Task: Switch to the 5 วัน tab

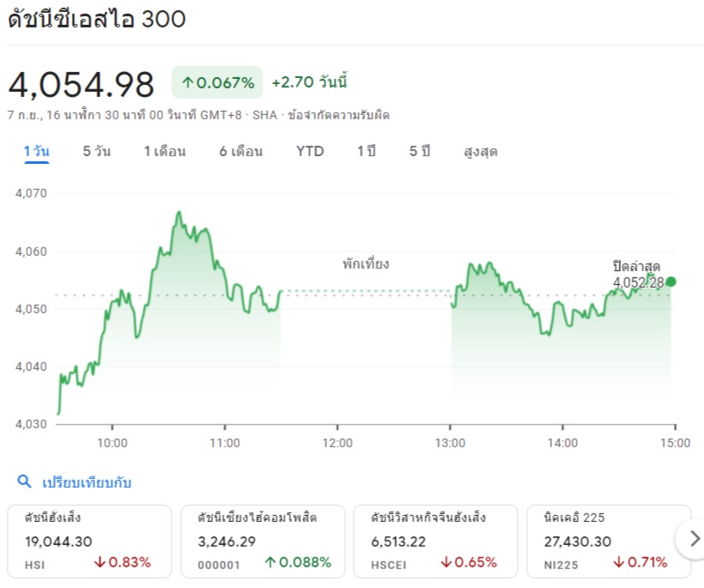Action: click(96, 152)
